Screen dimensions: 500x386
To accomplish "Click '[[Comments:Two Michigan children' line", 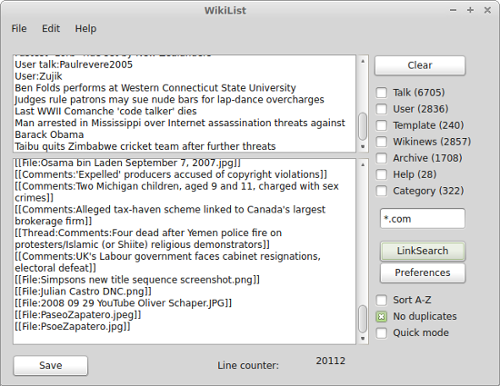I will 177,192.
